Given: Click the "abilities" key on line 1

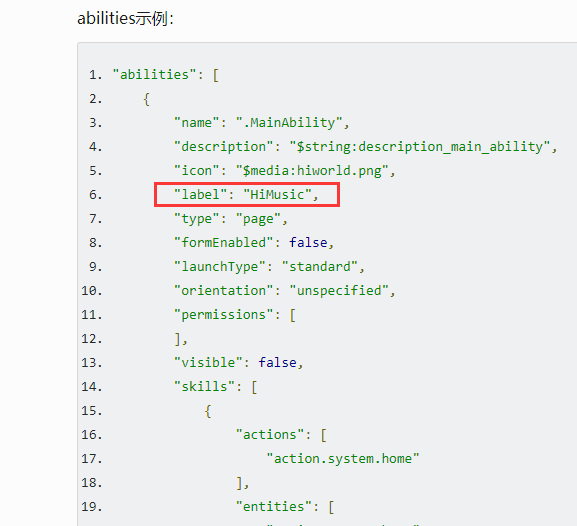Looking at the screenshot, I should tap(154, 75).
